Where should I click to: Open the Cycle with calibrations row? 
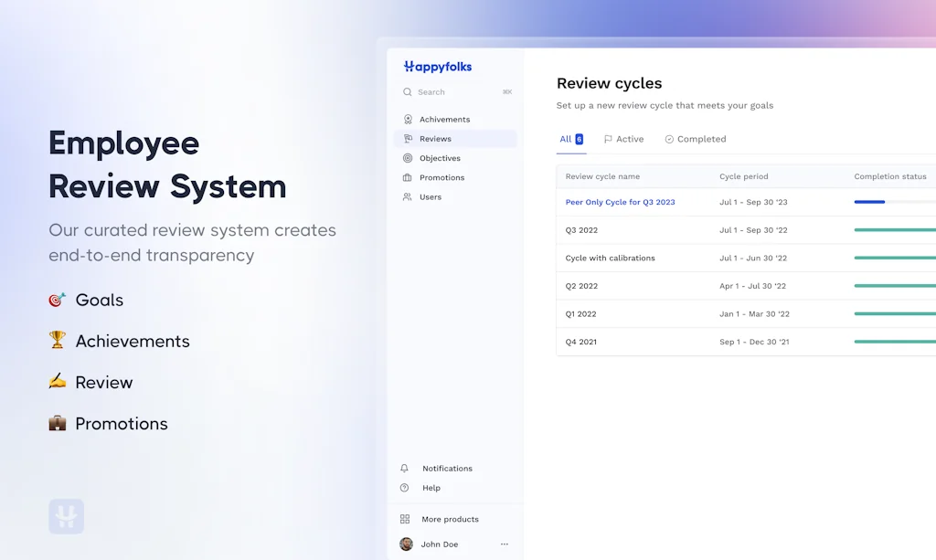click(x=610, y=259)
